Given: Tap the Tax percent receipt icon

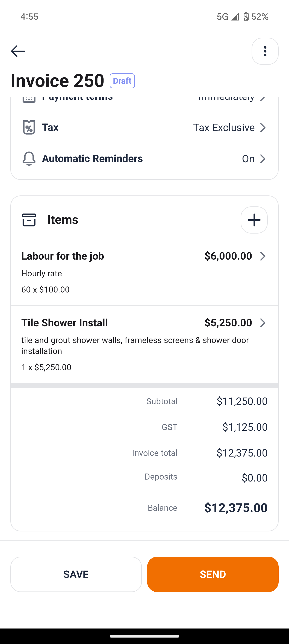Looking at the screenshot, I should point(29,127).
